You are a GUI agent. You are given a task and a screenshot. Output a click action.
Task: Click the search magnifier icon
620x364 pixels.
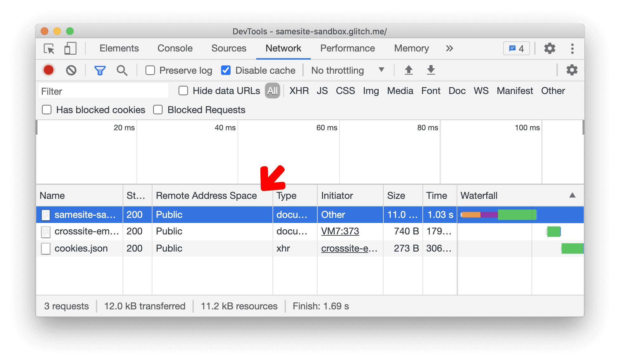tap(120, 70)
